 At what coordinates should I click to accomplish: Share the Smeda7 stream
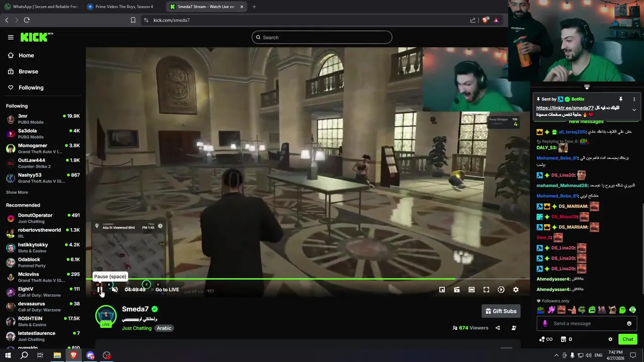[x=498, y=328]
